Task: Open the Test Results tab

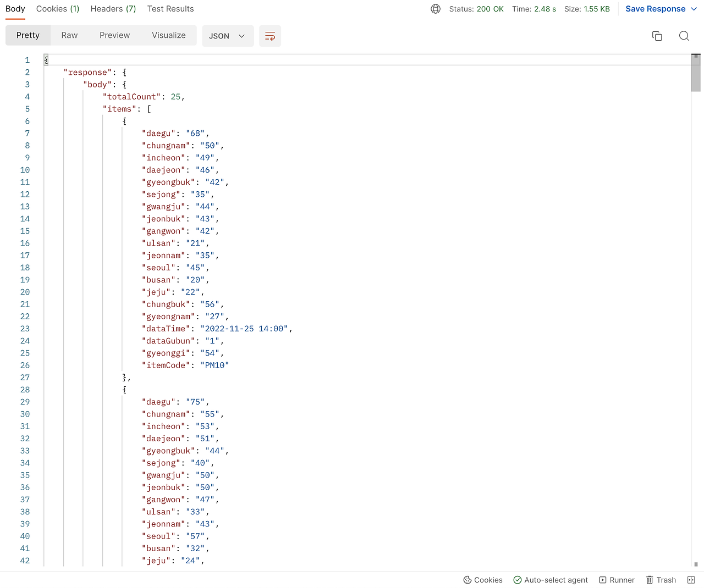Action: pyautogui.click(x=170, y=9)
